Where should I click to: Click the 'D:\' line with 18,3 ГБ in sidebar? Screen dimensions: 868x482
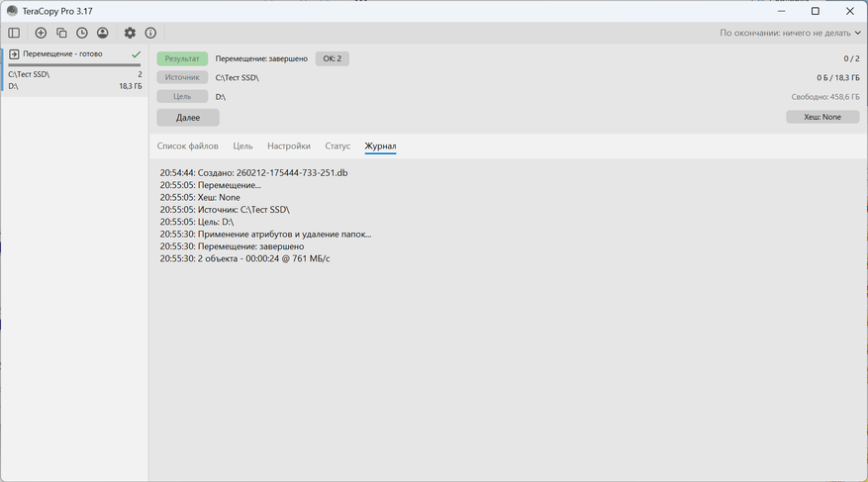click(x=75, y=86)
